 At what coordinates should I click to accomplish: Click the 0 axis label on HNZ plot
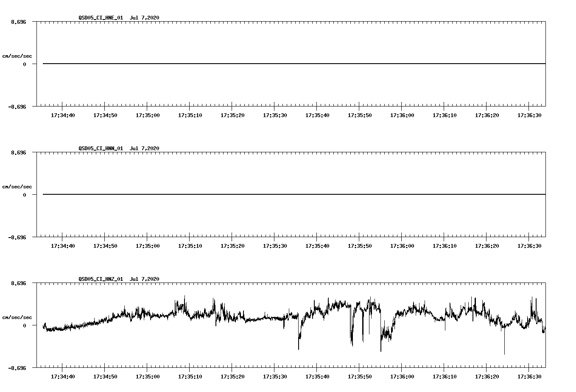click(25, 325)
